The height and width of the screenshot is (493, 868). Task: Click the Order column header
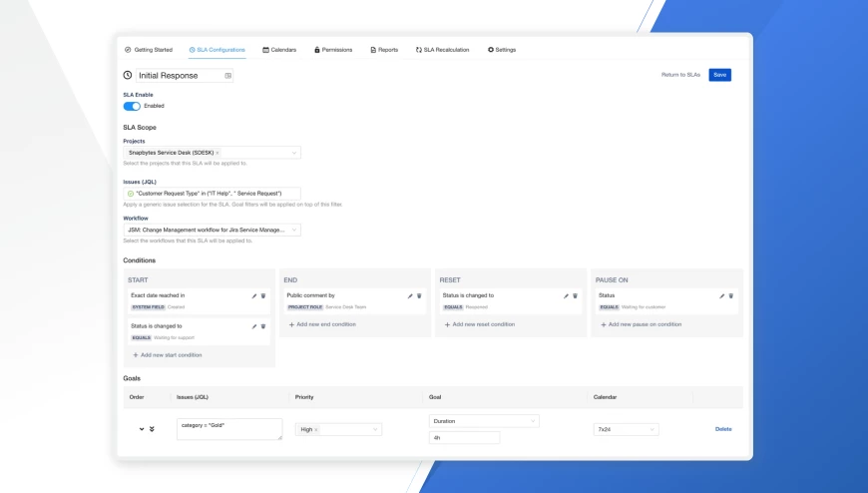pyautogui.click(x=137, y=397)
